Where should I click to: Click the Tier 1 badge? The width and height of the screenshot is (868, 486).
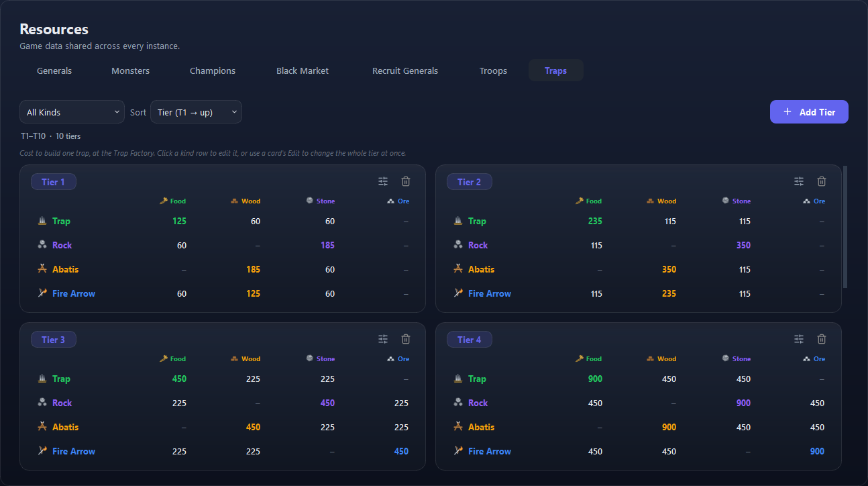click(54, 182)
